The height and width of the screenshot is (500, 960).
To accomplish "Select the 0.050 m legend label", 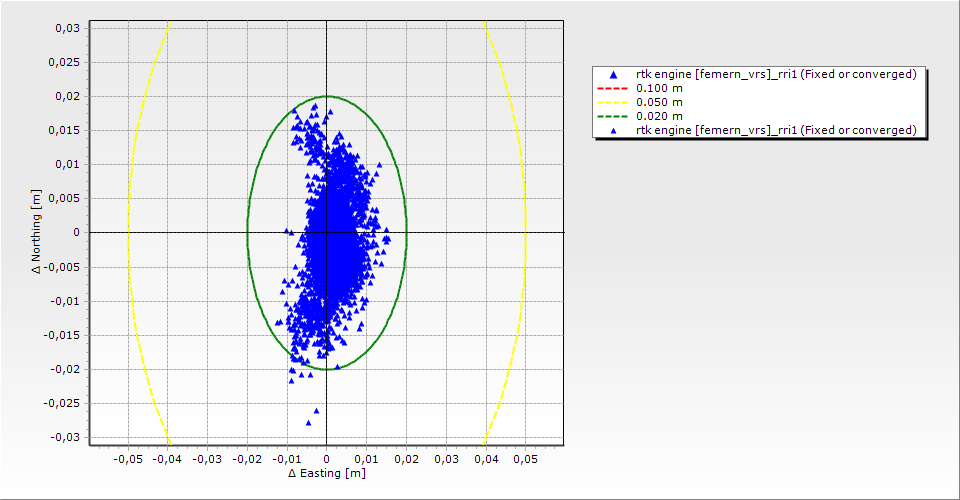I will (660, 103).
